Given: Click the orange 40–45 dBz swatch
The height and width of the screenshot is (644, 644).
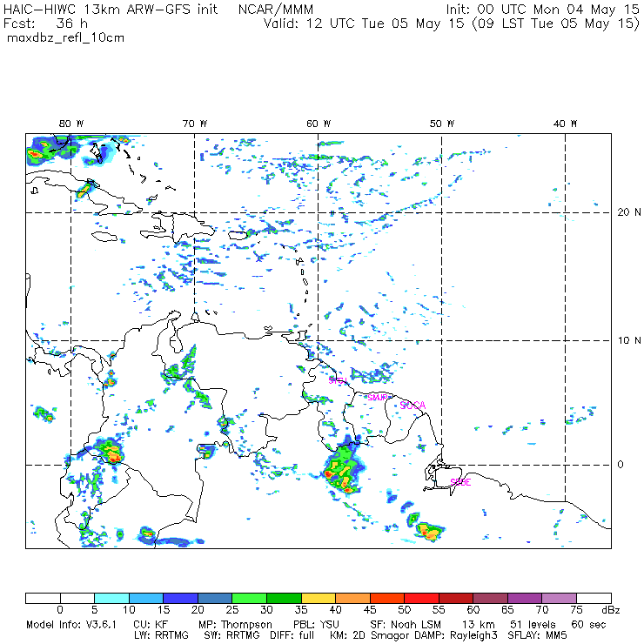Looking at the screenshot, I should [353, 598].
